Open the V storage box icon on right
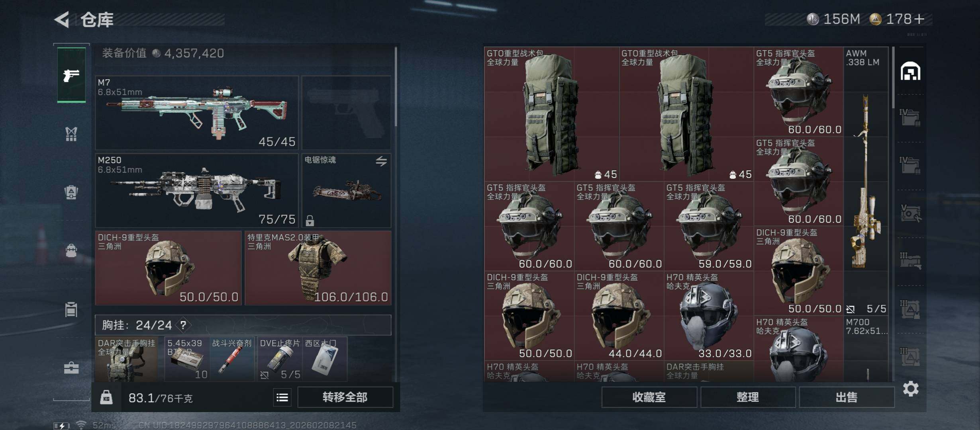 click(910, 213)
